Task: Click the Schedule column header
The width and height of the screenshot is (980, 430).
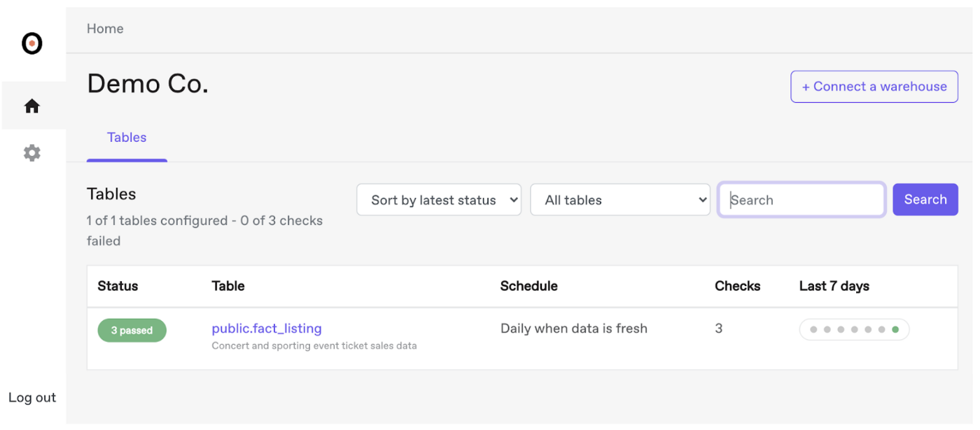Action: pyautogui.click(x=528, y=286)
